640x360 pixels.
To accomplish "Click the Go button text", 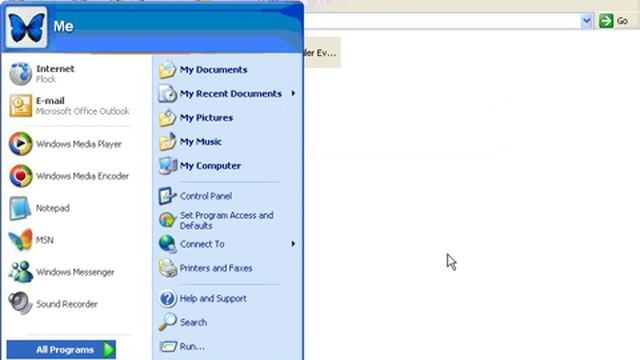I will pos(622,21).
